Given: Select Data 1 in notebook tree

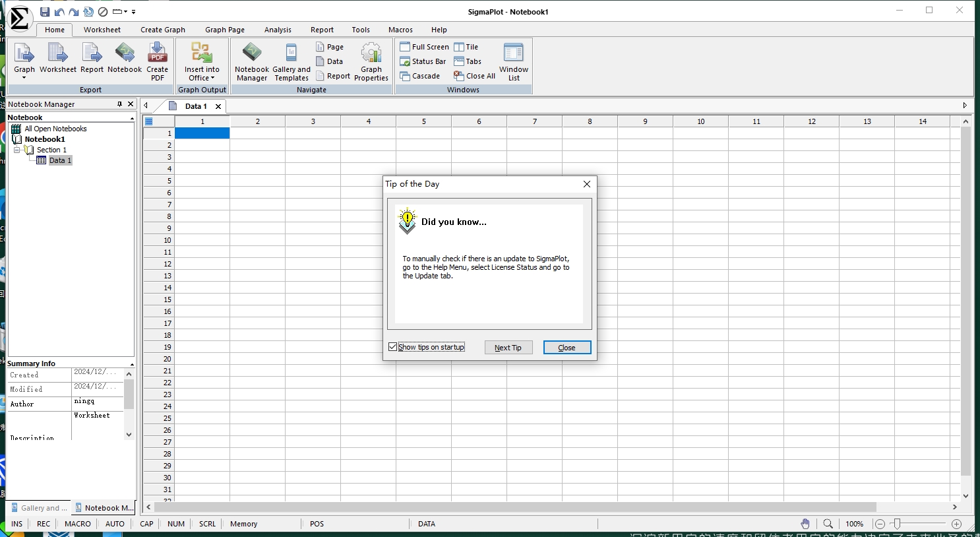Looking at the screenshot, I should tap(60, 160).
